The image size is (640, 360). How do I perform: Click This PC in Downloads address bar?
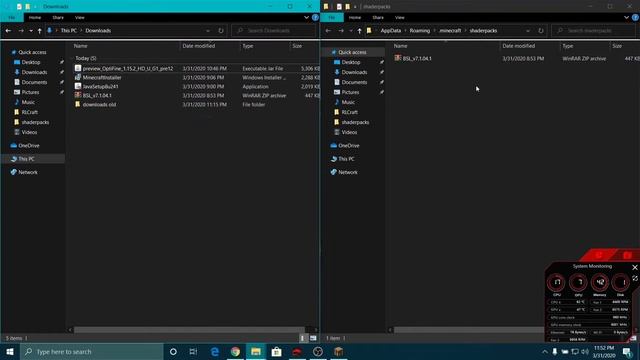68,31
